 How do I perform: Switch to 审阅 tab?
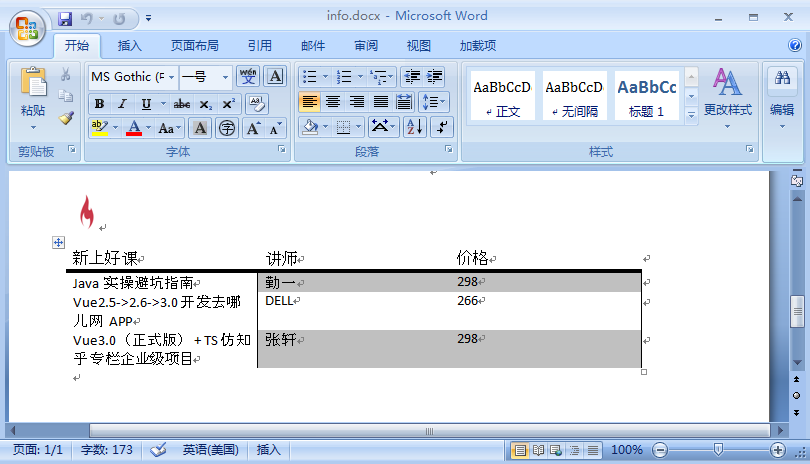366,46
